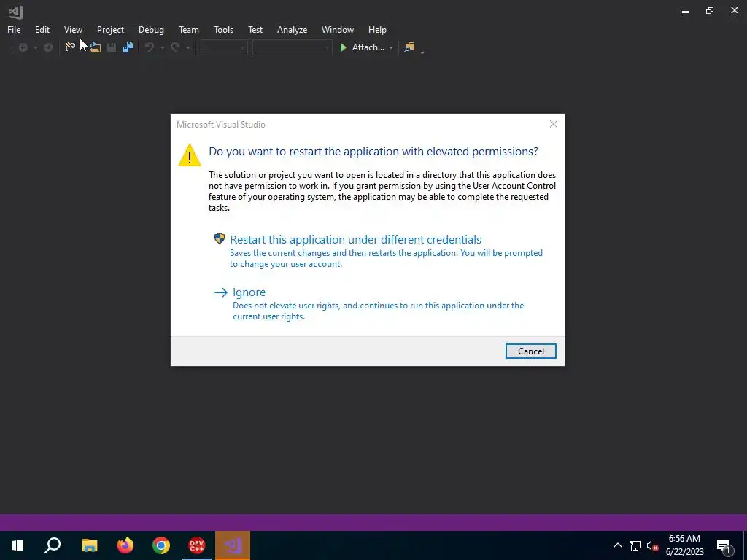Show hidden system tray icons

[617, 545]
